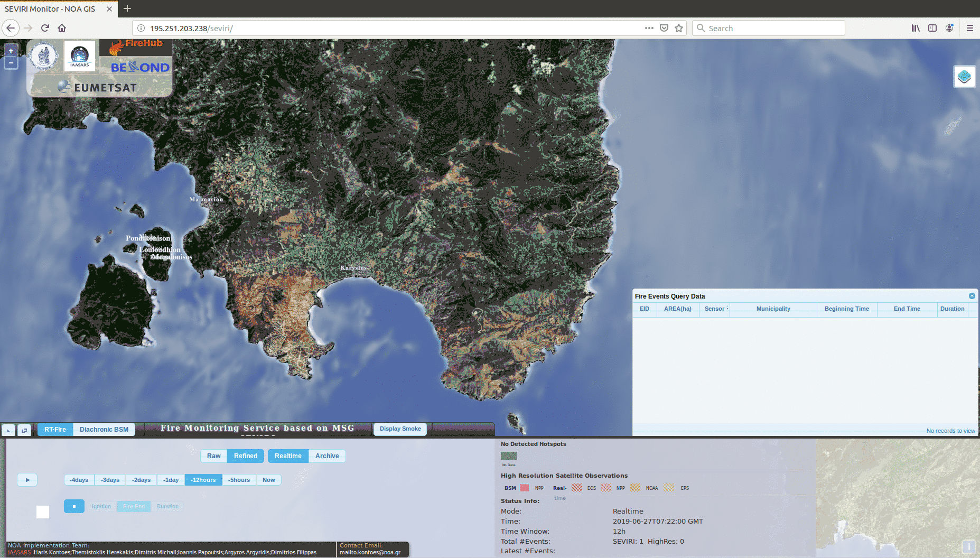This screenshot has height=558, width=980.
Task: Click the EUMETSAT logo
Action: tap(98, 87)
